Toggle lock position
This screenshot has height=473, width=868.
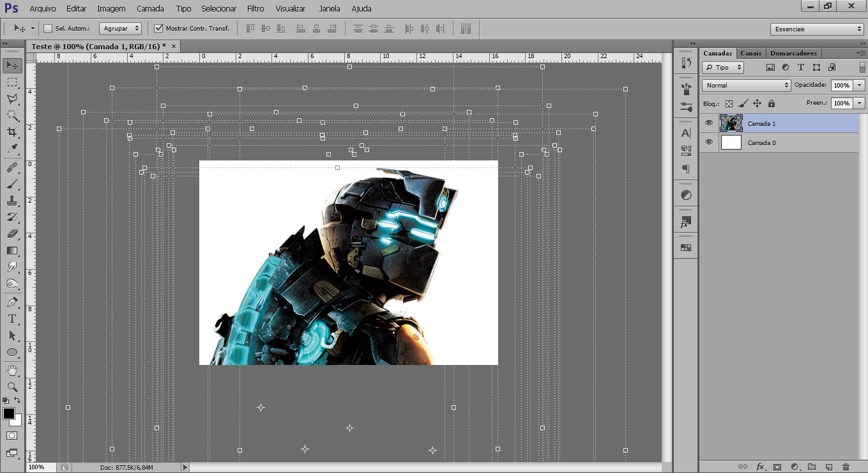[757, 104]
